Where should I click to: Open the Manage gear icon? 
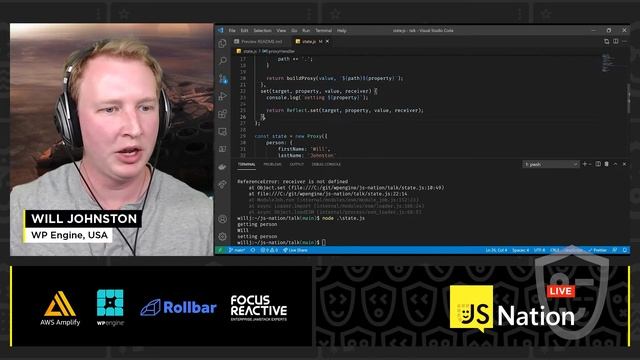coord(222,236)
